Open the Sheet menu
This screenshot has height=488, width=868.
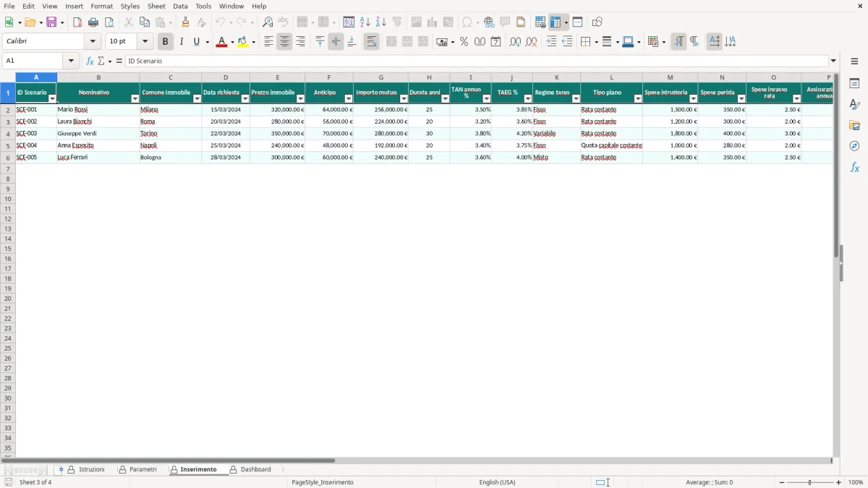point(156,6)
